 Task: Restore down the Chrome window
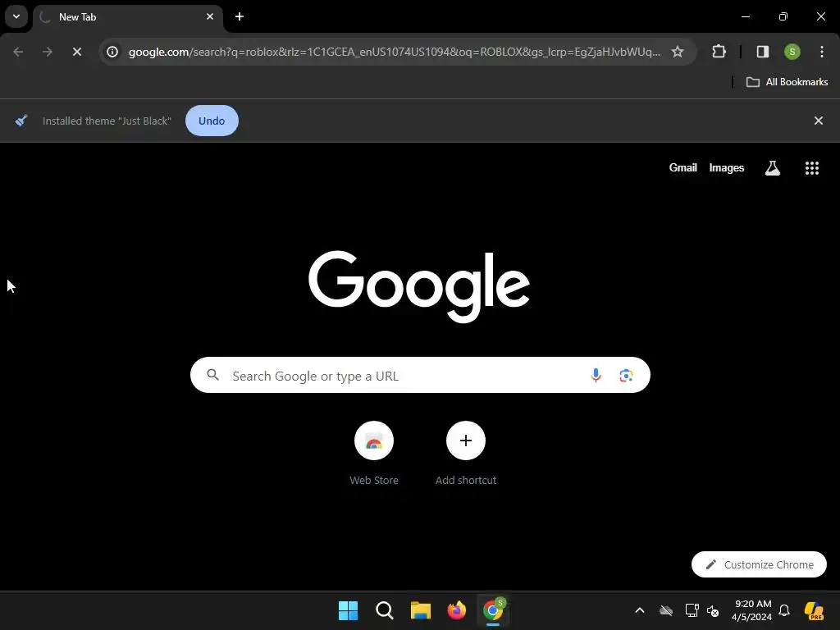(783, 16)
